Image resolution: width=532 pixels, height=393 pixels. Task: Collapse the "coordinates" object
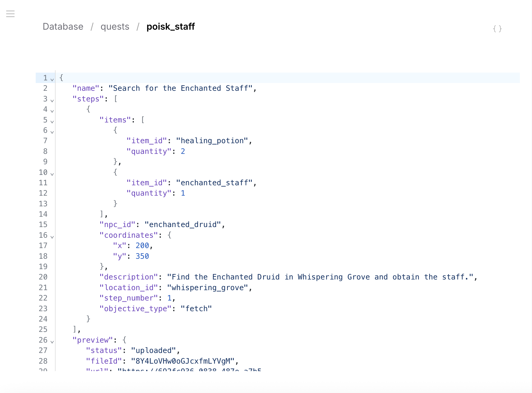tap(52, 237)
